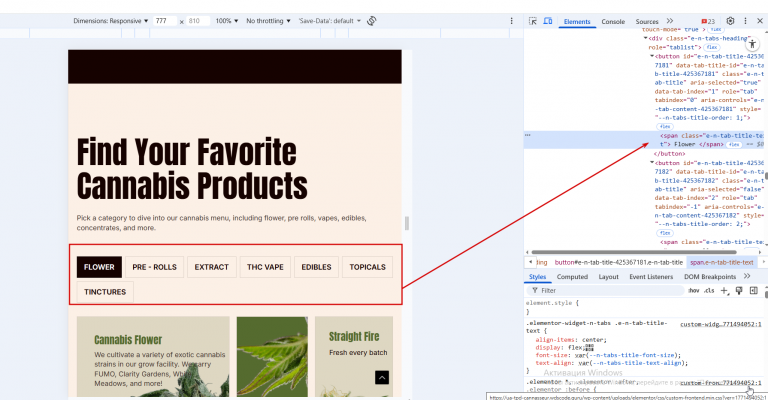This screenshot has height=400, width=768.
Task: Activate the inspect element picker icon
Action: [533, 21]
